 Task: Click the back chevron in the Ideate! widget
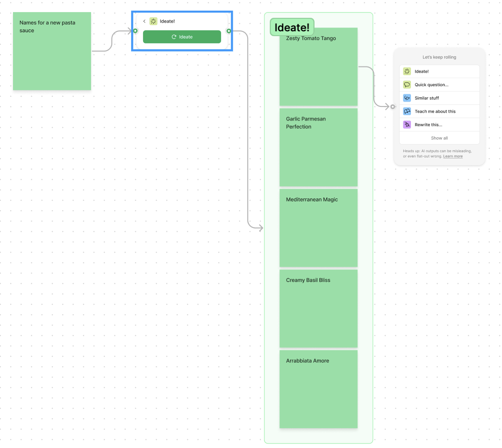pos(144,21)
